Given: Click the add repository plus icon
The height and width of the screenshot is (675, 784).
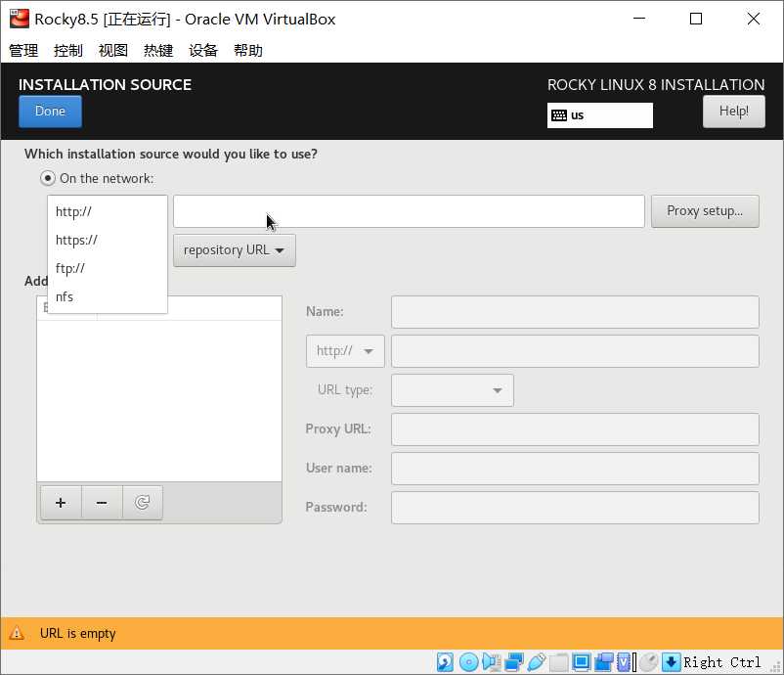Looking at the screenshot, I should pos(61,503).
